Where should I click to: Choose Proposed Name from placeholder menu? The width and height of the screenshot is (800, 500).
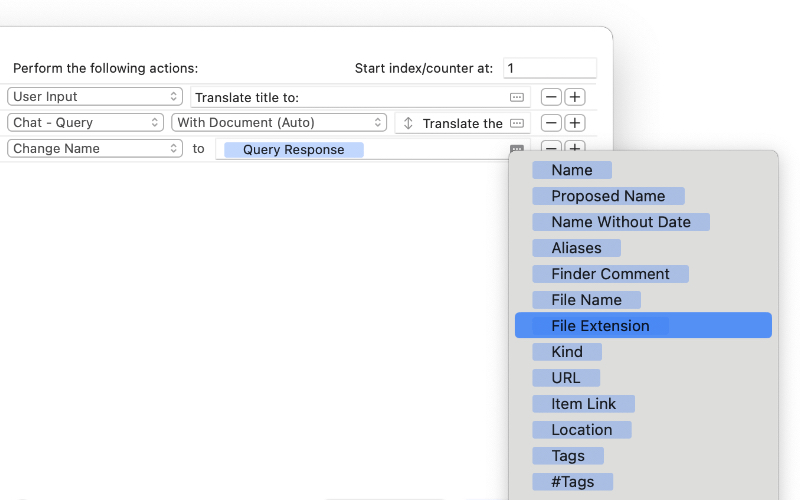[x=607, y=196]
